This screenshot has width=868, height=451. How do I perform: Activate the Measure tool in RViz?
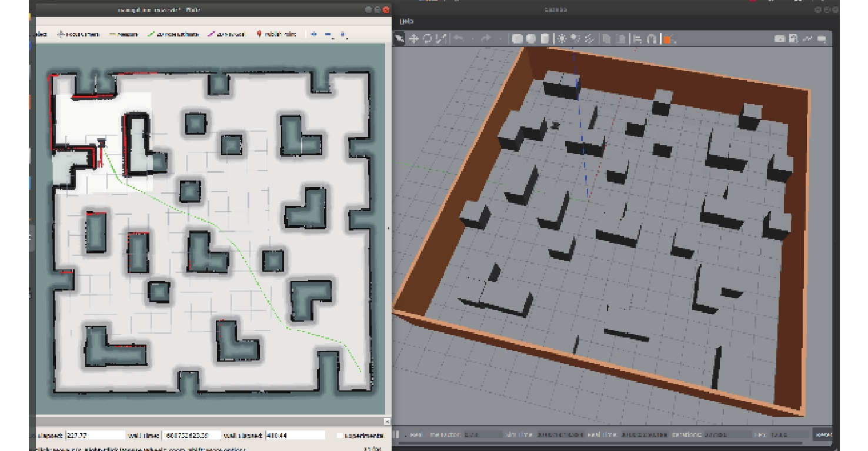tap(123, 35)
